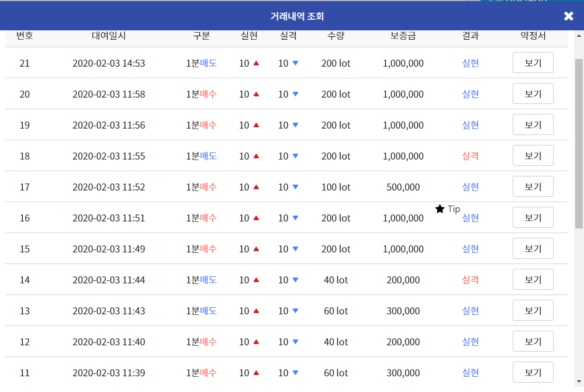This screenshot has width=584, height=392.
Task: Click the star Tip icon
Action: pos(440,209)
